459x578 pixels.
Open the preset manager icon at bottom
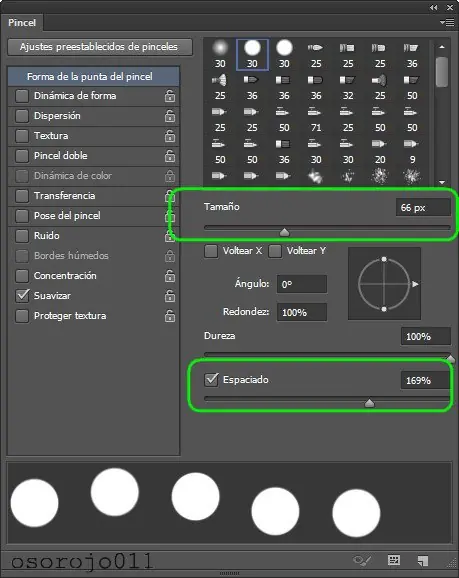(394, 560)
